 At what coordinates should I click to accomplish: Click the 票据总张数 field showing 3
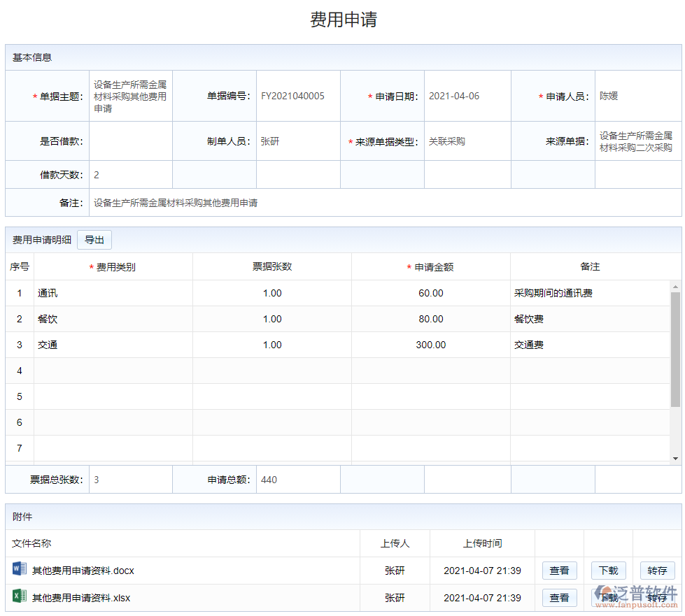click(130, 479)
